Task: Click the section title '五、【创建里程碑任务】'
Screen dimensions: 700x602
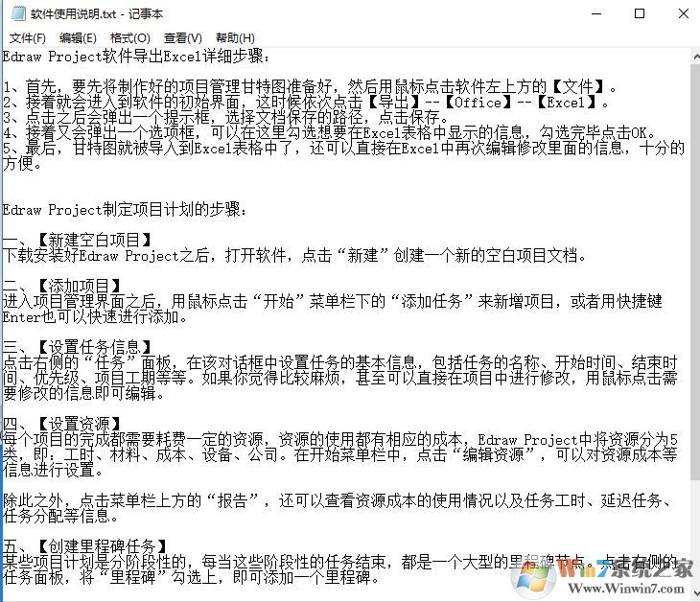Action: pos(85,547)
